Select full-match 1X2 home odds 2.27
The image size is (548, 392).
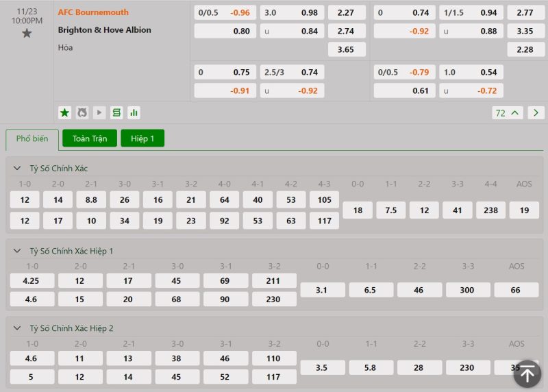[x=347, y=12]
